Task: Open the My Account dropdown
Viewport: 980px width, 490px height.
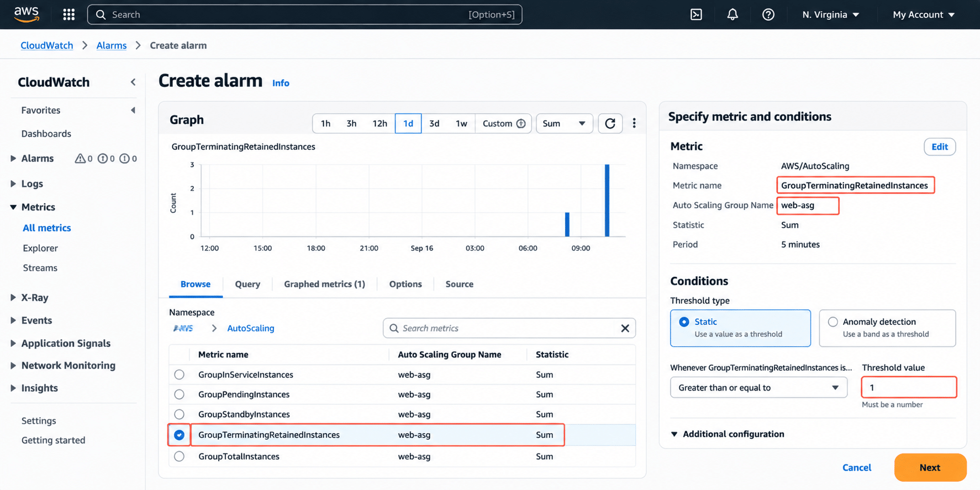Action: pyautogui.click(x=924, y=14)
